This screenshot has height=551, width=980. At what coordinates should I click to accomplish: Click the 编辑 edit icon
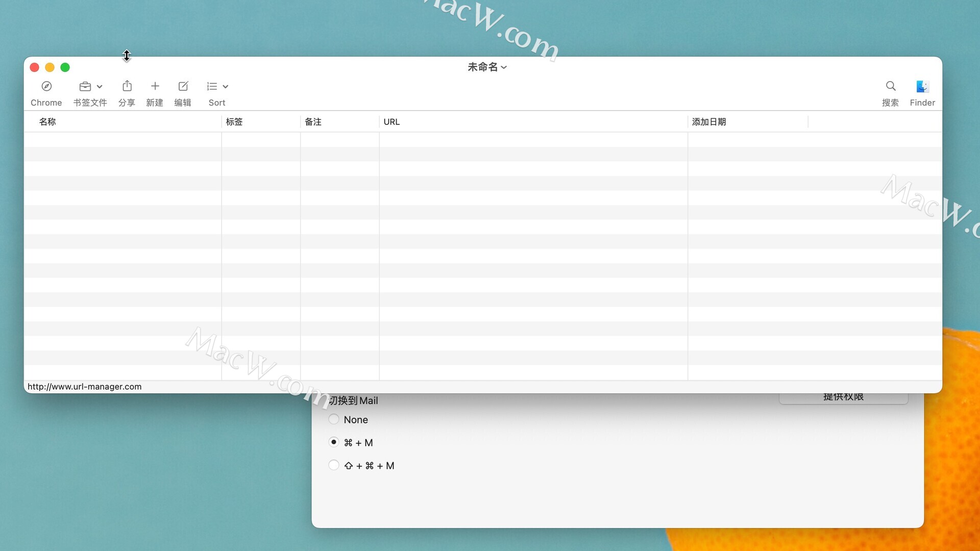(x=183, y=86)
